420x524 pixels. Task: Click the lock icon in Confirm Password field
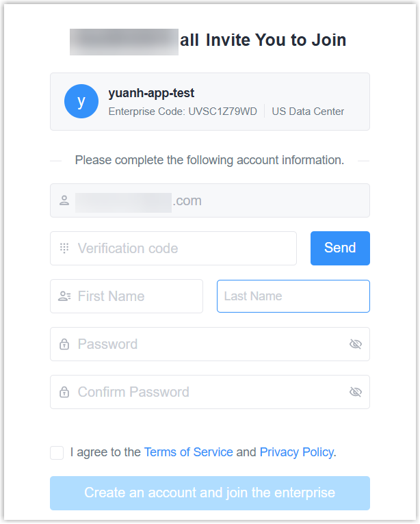(64, 392)
